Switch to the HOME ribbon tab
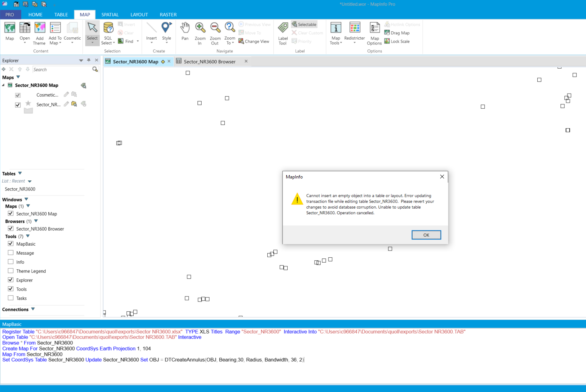 point(35,15)
